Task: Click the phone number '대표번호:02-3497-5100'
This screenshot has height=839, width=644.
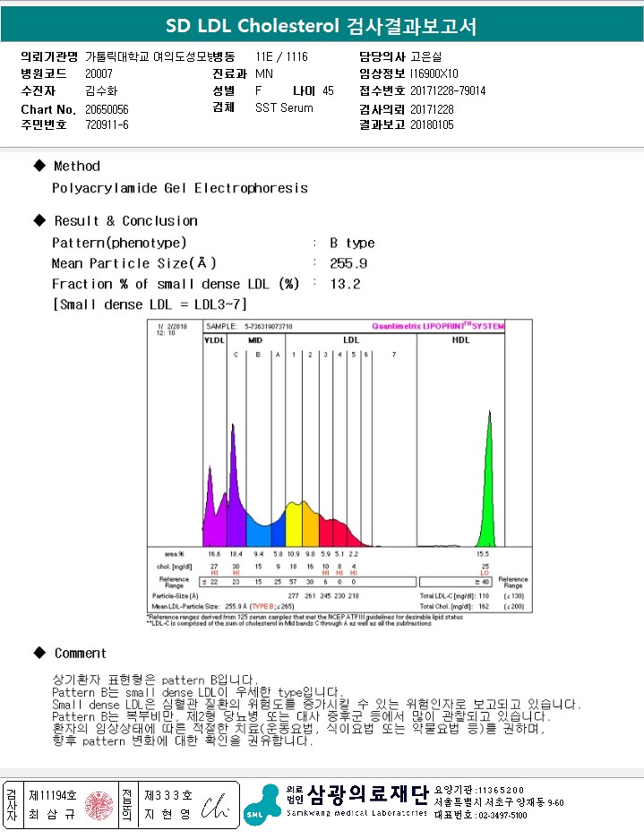Action: 481,816
